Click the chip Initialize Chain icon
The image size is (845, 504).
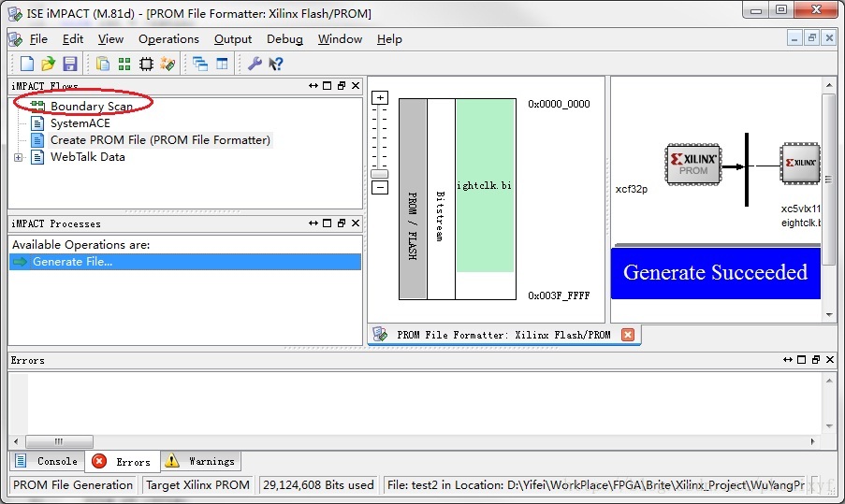146,64
